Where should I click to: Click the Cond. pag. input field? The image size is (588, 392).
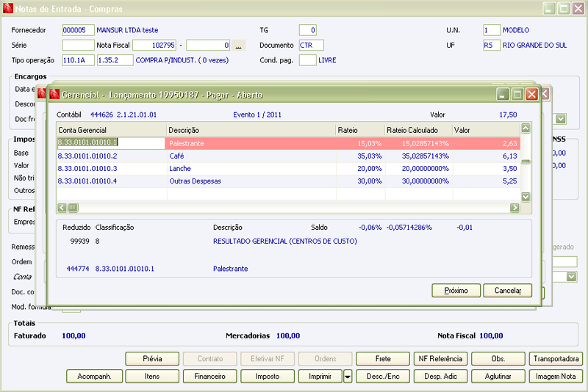pos(308,60)
